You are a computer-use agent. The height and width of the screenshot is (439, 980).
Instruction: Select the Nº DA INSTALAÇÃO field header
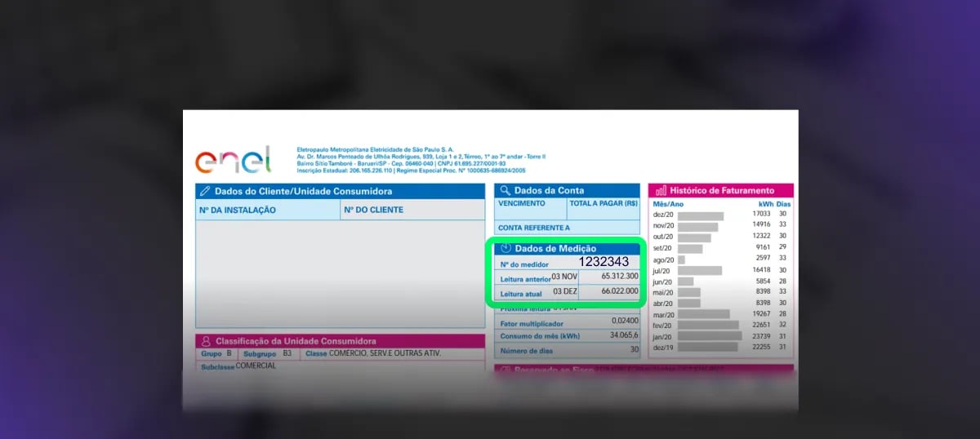coord(238,211)
